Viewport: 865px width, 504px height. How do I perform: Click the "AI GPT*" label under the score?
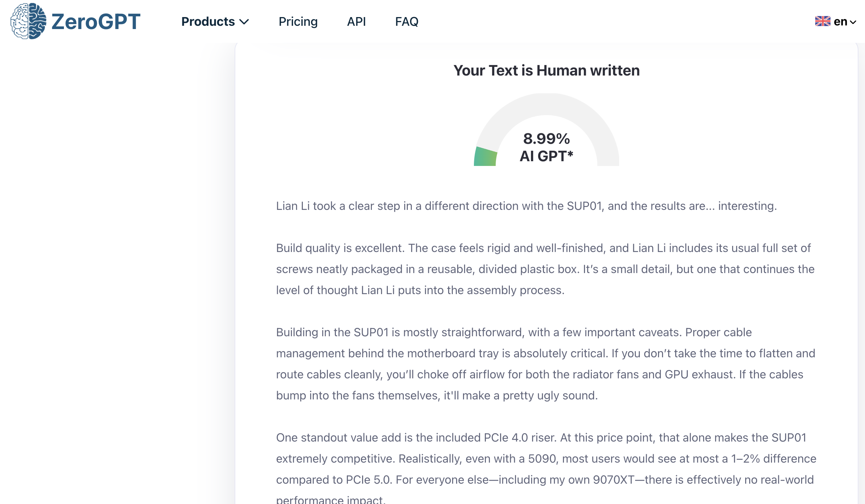pos(546,156)
